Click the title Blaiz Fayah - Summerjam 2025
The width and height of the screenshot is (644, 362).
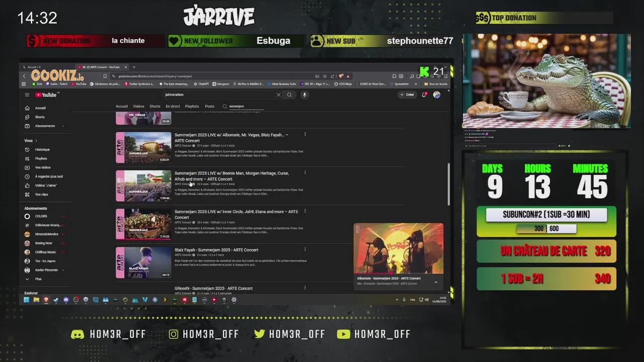216,250
